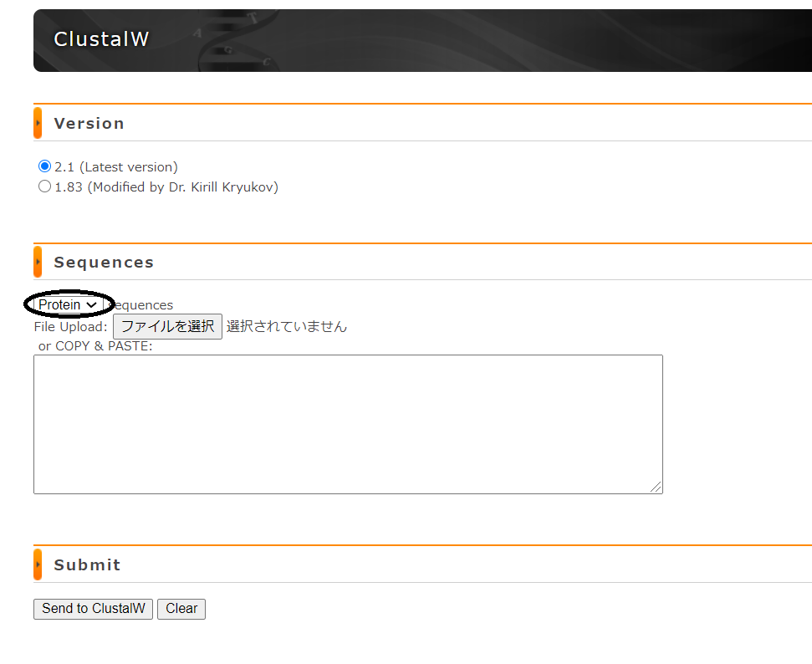Focus the COPY & PASTE sequence text area
This screenshot has width=812, height=664.
348,424
